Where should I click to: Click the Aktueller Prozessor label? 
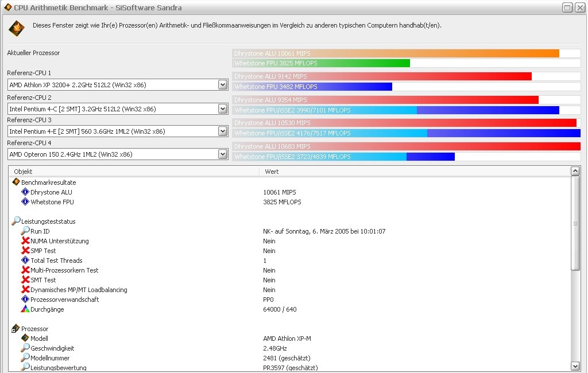click(33, 53)
